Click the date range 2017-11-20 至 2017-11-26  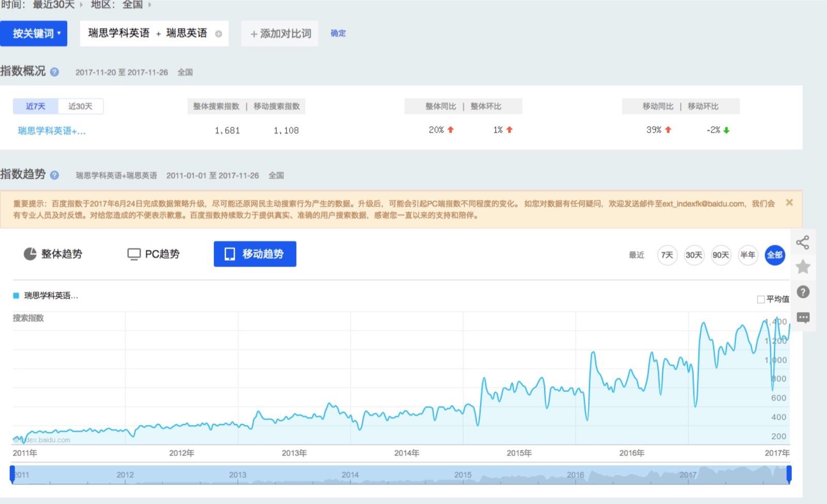tap(121, 72)
